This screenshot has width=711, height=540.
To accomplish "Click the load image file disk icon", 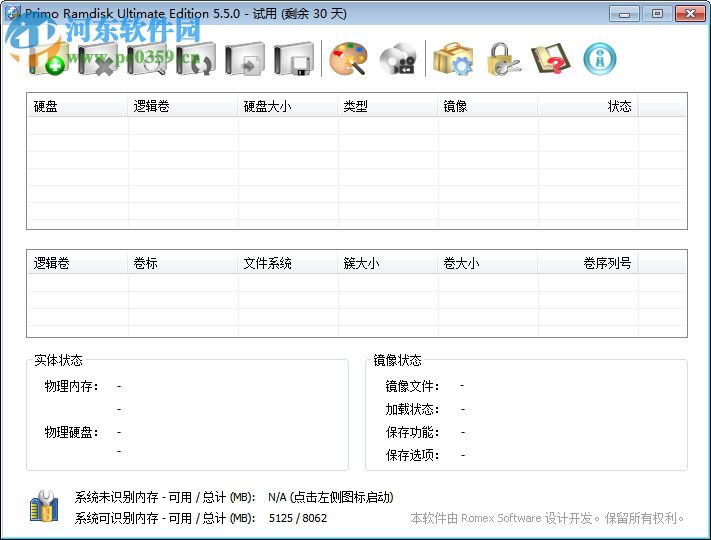I will coord(244,58).
